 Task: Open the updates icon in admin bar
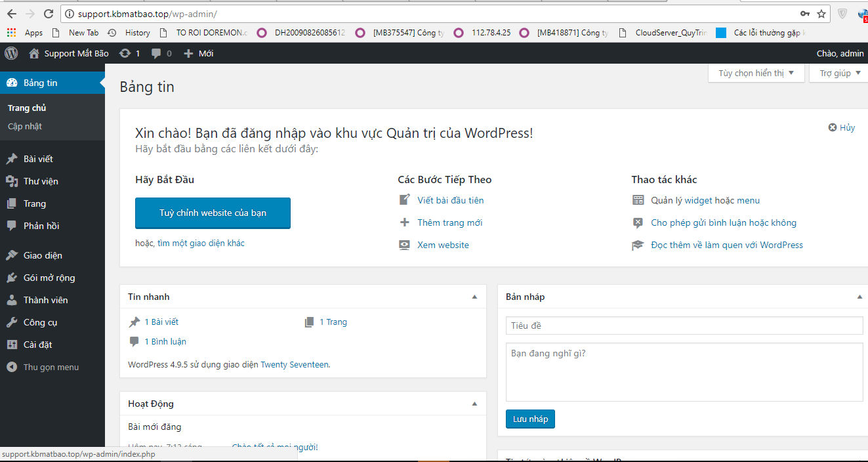[125, 54]
